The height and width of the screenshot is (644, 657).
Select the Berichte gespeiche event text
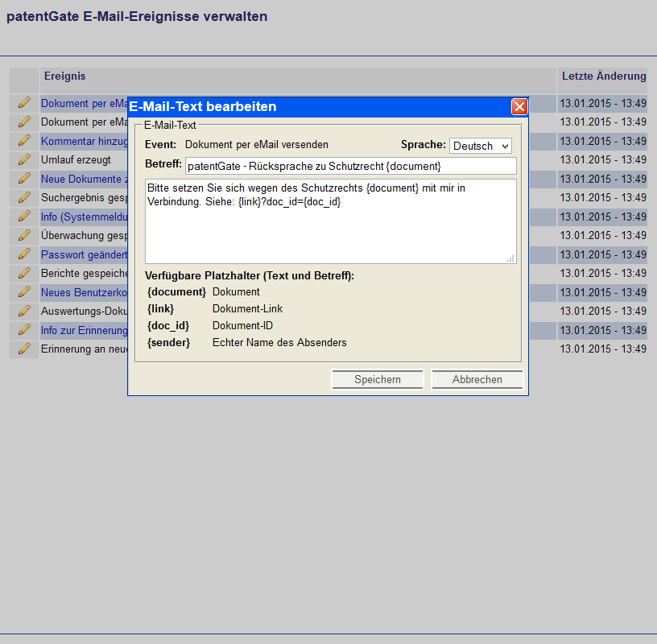point(85,273)
